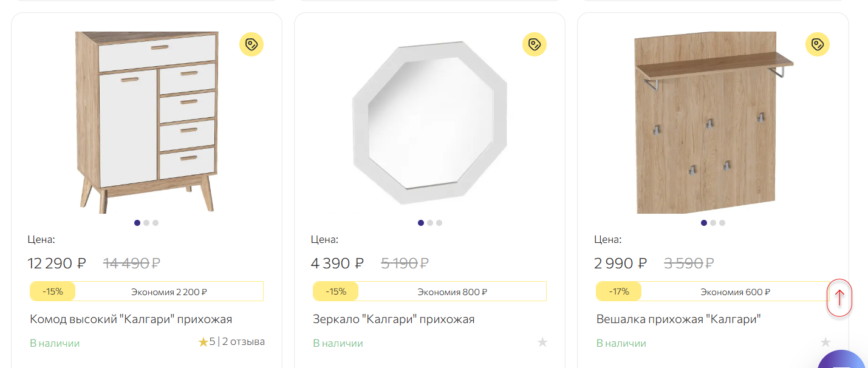The height and width of the screenshot is (368, 868).
Task: Open the Комод высокий "Калгари" прихожая product link
Action: click(131, 319)
